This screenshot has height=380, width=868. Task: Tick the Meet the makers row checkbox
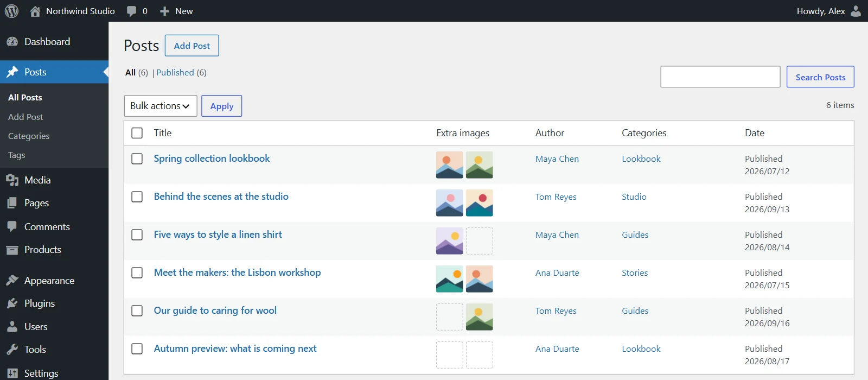coord(137,273)
